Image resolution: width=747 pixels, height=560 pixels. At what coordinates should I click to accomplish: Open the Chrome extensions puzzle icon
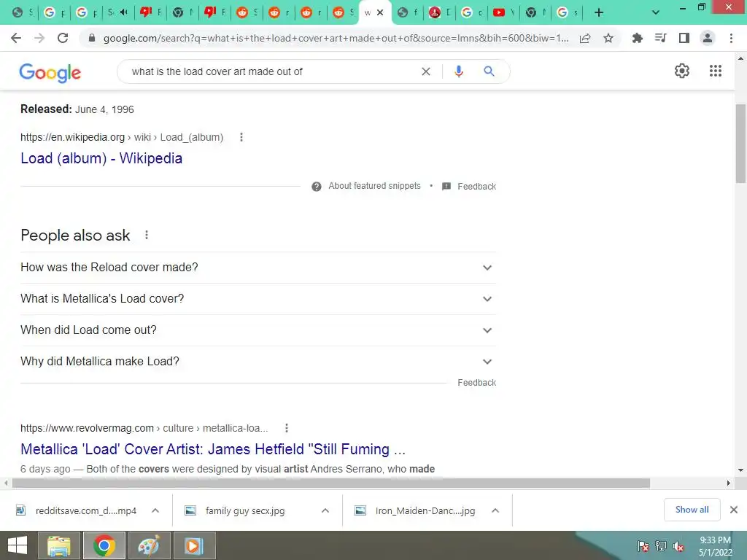click(637, 38)
